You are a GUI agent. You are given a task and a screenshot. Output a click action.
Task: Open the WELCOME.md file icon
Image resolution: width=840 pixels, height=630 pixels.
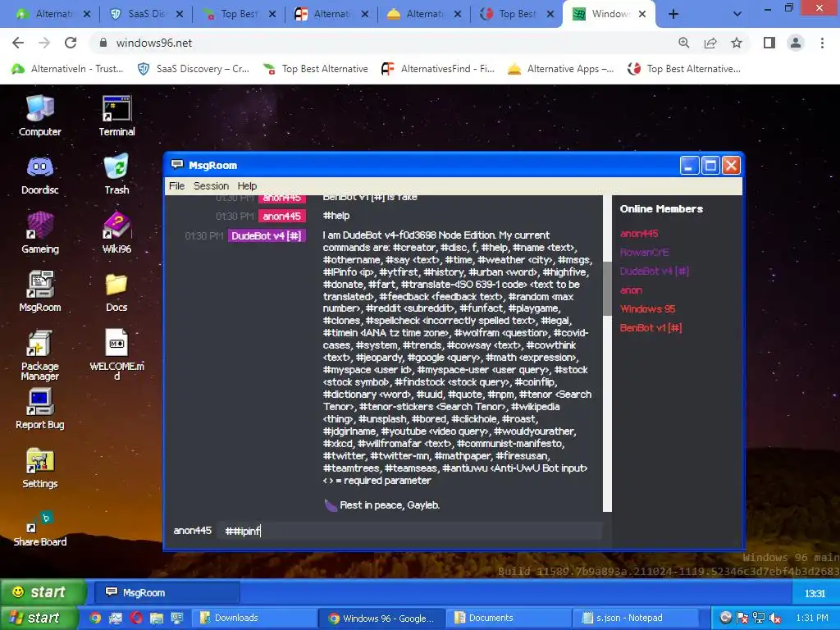[x=116, y=354]
